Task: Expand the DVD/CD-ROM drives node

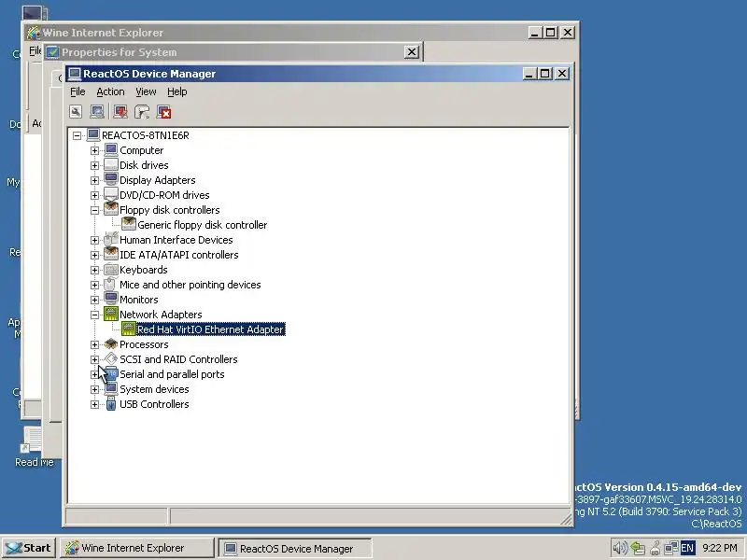Action: point(94,195)
